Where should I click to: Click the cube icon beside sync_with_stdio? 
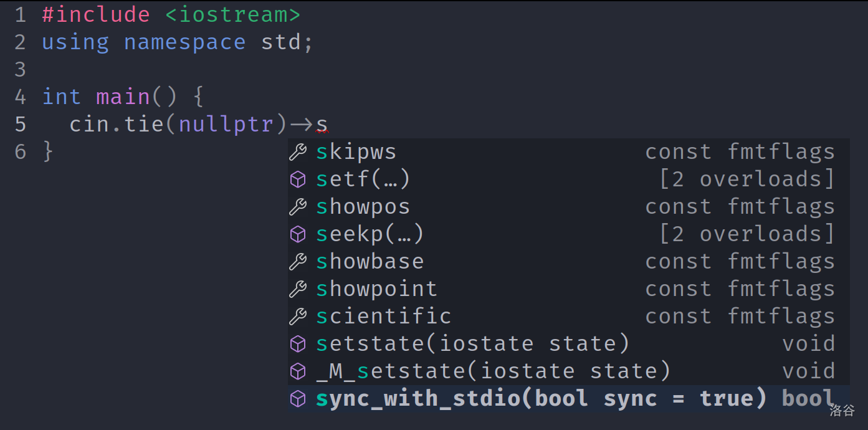pos(298,399)
